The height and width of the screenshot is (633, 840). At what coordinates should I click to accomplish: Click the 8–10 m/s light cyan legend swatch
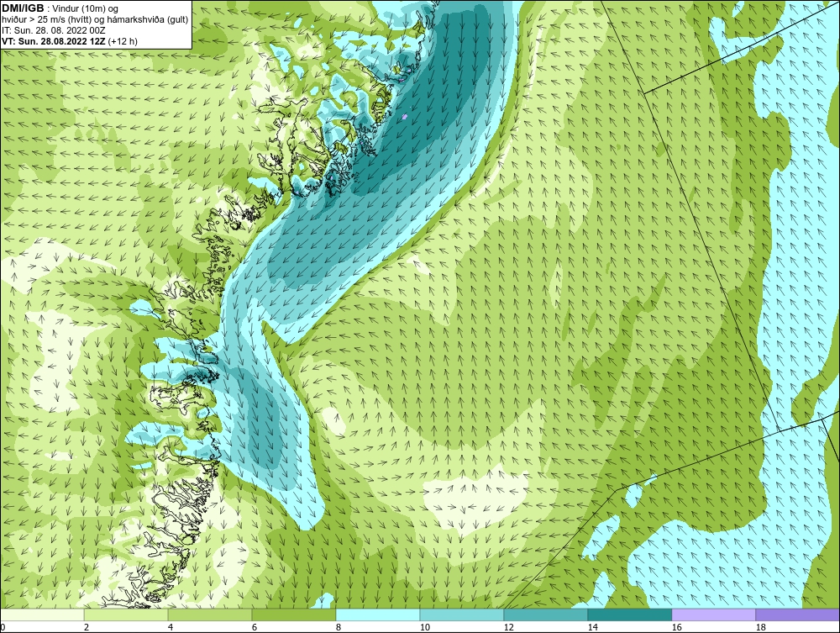(x=378, y=615)
